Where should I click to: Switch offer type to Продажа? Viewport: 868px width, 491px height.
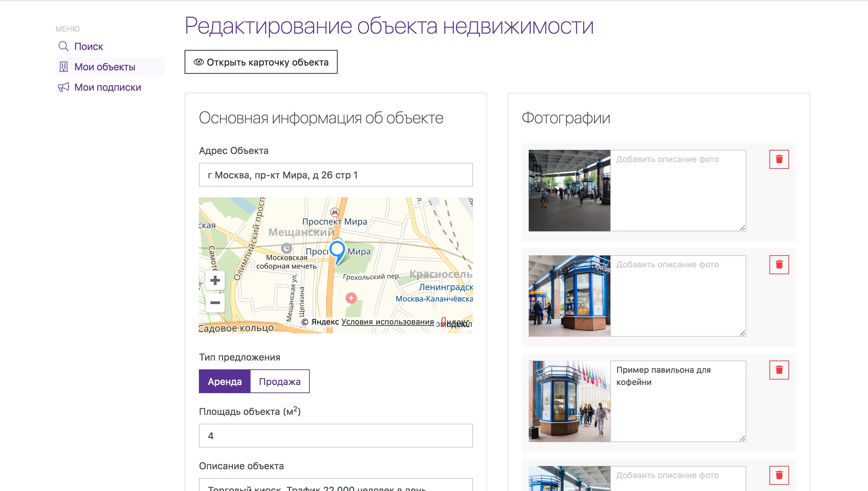point(279,381)
